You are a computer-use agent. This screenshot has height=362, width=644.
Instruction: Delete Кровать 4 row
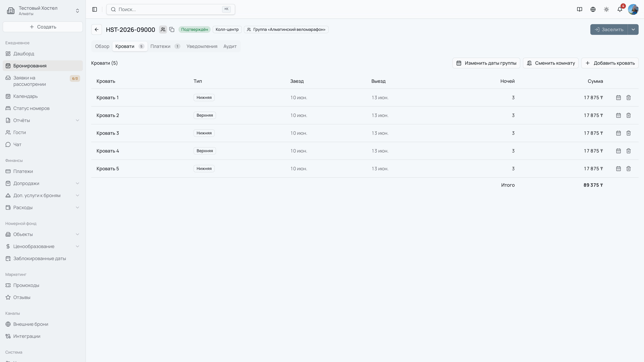coord(629,151)
